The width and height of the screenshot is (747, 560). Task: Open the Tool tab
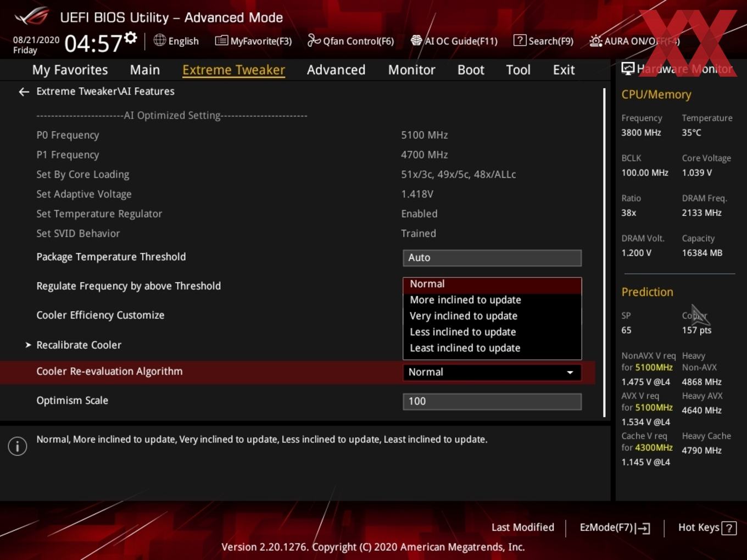click(x=518, y=70)
